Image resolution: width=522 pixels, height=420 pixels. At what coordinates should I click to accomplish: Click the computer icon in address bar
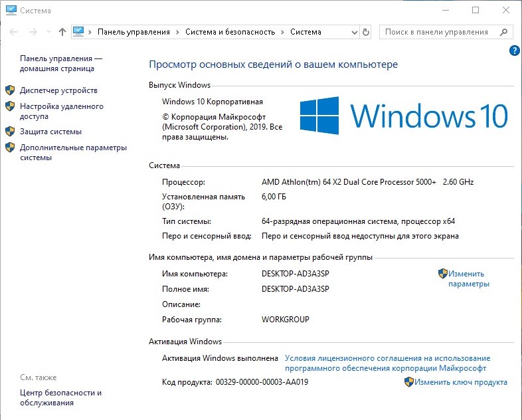coord(78,32)
